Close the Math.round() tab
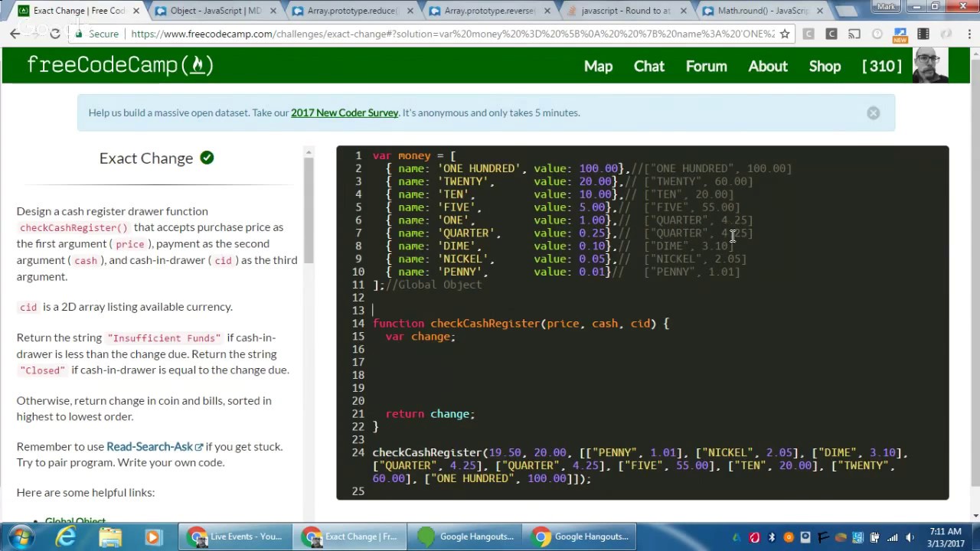Image resolution: width=980 pixels, height=551 pixels. 821,11
